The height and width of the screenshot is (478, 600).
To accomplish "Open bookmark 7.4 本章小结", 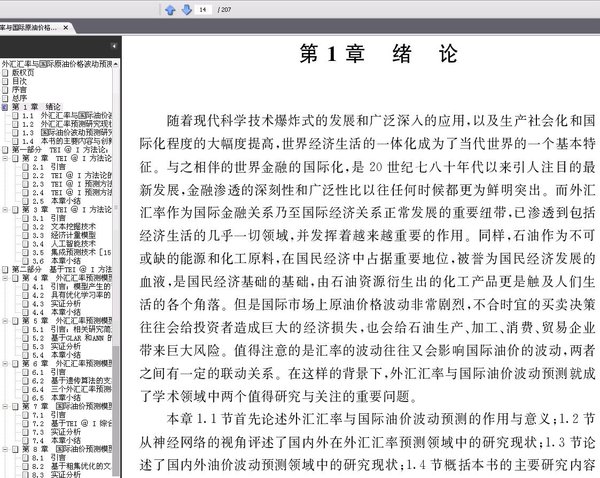I will click(57, 440).
